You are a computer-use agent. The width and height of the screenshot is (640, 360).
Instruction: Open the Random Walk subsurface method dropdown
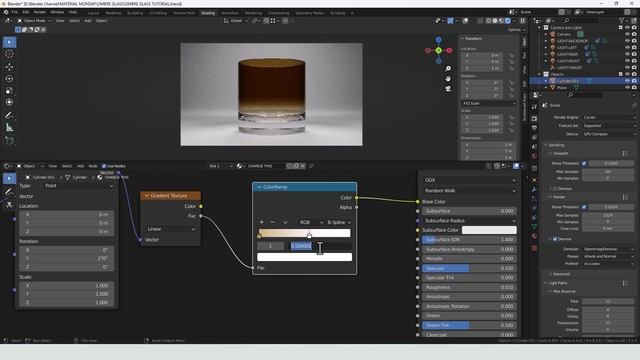point(469,191)
